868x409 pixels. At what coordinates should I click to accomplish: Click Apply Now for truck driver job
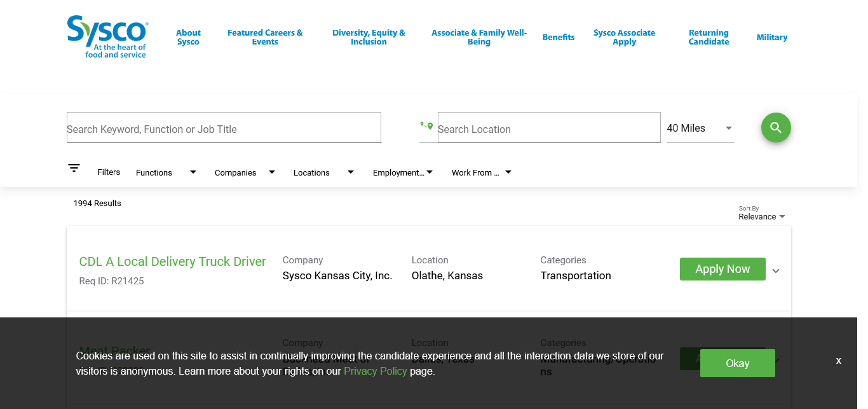coord(722,269)
